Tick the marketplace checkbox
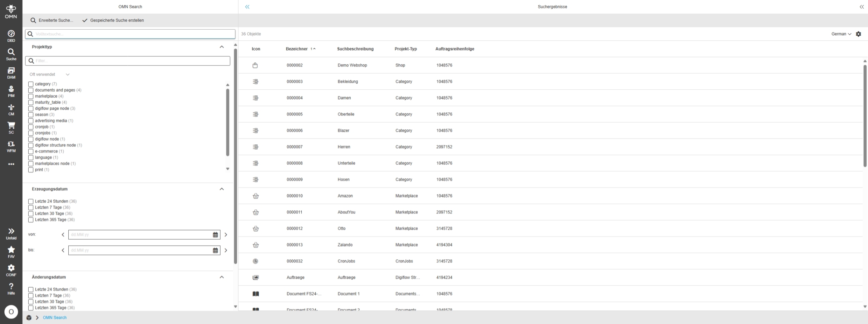 tap(31, 96)
